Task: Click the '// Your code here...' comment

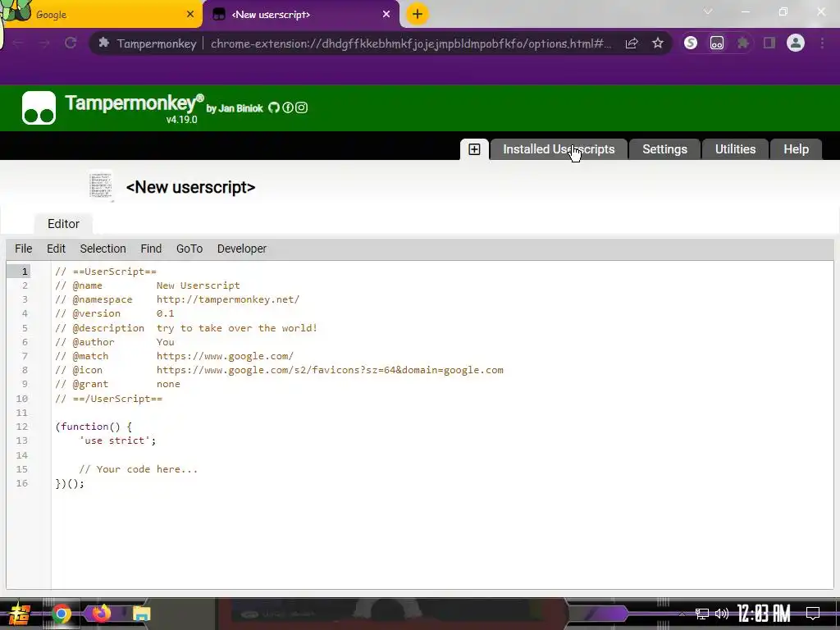Action: (x=138, y=469)
